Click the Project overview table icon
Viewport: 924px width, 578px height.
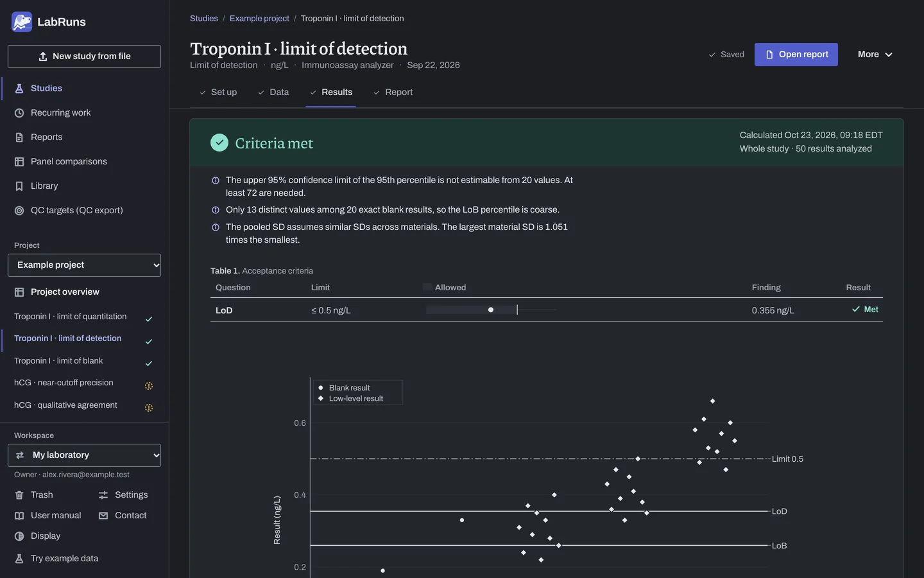tap(19, 292)
